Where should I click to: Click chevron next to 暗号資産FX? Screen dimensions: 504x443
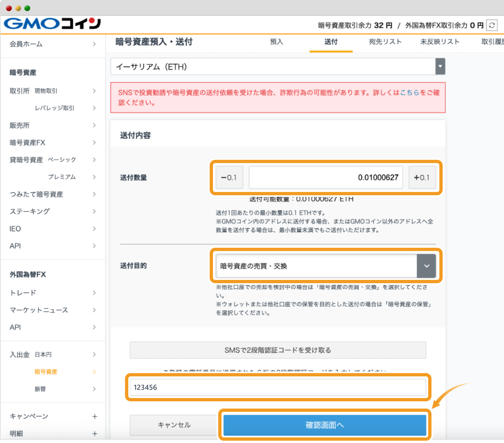94,142
